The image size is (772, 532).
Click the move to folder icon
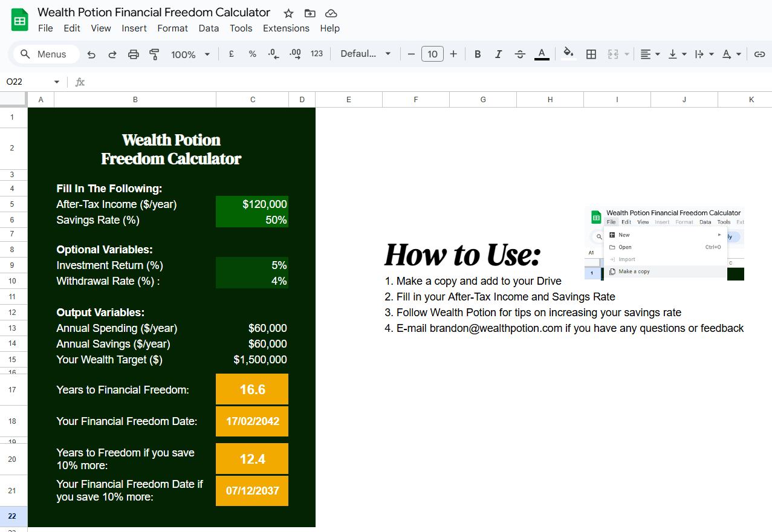point(310,13)
